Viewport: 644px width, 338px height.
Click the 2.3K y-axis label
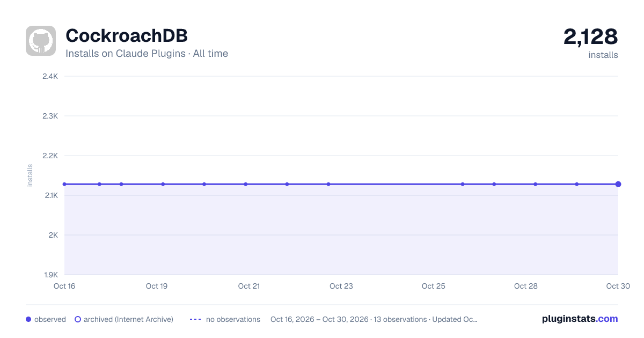[50, 116]
